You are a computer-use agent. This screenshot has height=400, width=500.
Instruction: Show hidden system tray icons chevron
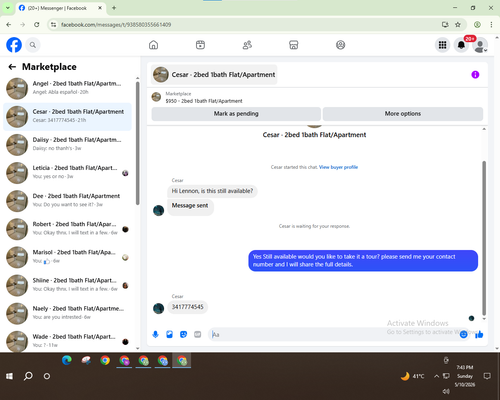(x=436, y=376)
